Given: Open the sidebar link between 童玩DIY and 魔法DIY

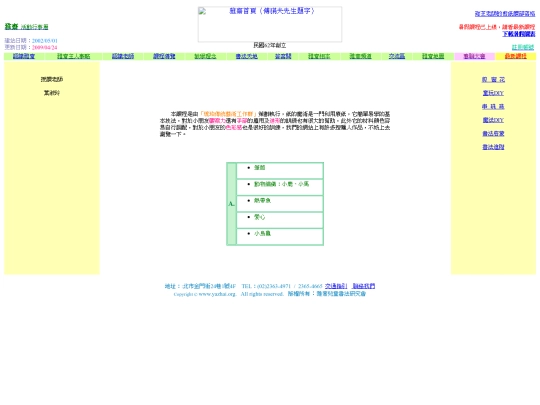Looking at the screenshot, I should click(x=493, y=107).
